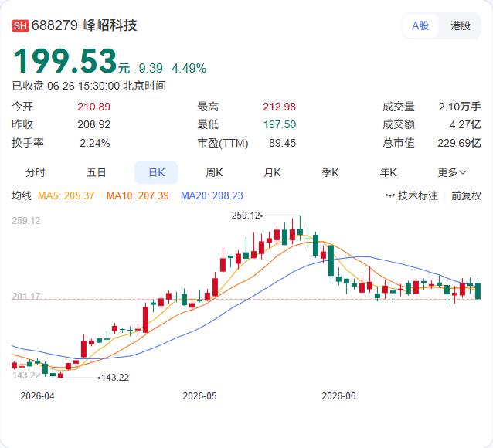Select the 五日 chart tab
Image resolution: width=493 pixels, height=448 pixels.
[x=97, y=172]
